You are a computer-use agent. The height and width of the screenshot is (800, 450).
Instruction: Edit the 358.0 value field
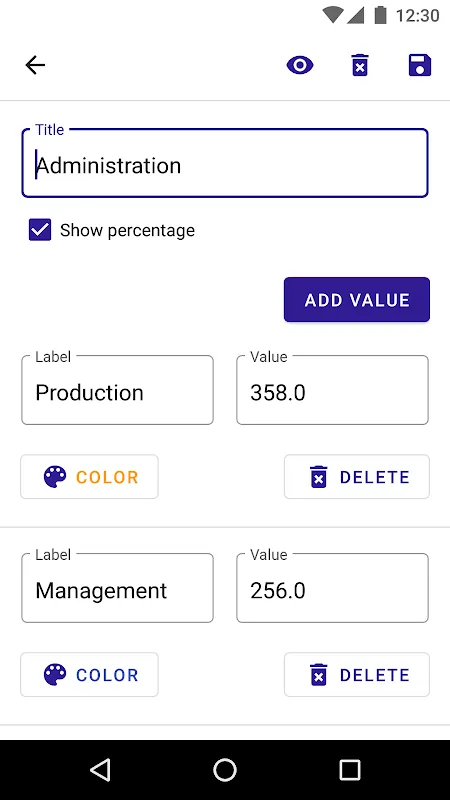(x=332, y=390)
